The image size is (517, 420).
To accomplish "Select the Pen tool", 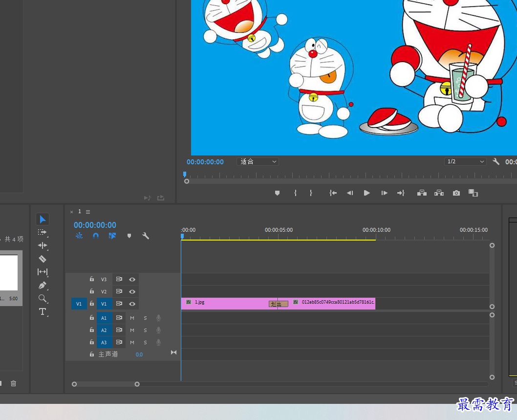I will coord(43,286).
